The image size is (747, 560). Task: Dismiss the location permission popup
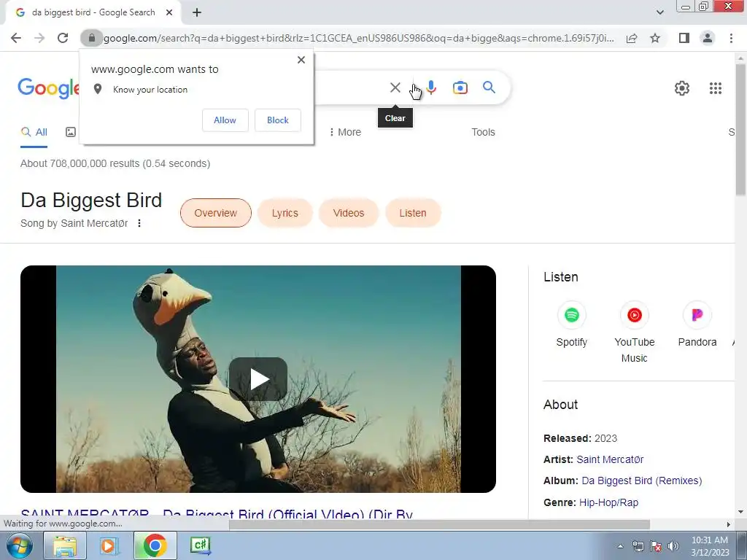[x=301, y=60]
